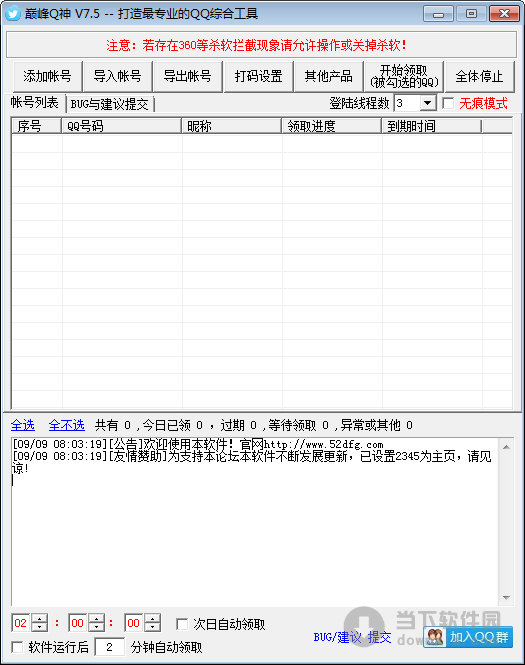The width and height of the screenshot is (525, 665).
Task: Click the 昵称 column header
Action: [232, 126]
